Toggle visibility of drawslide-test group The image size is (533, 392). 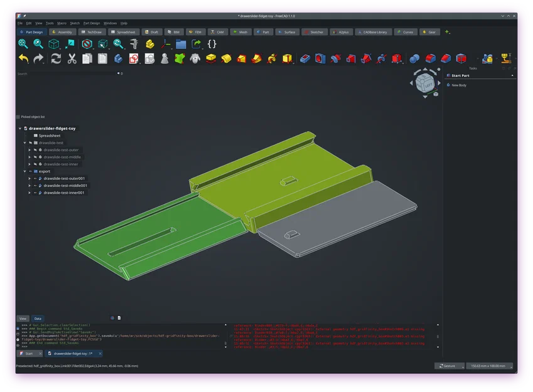(x=31, y=142)
